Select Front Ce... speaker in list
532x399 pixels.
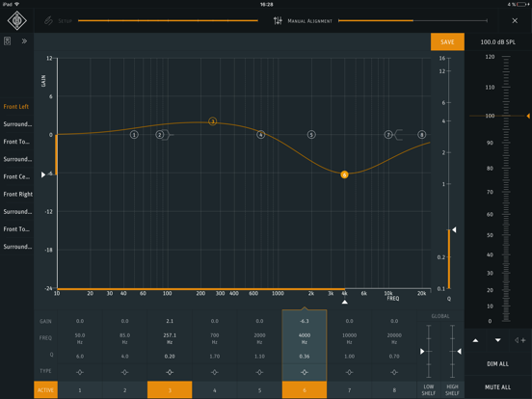tap(16, 176)
